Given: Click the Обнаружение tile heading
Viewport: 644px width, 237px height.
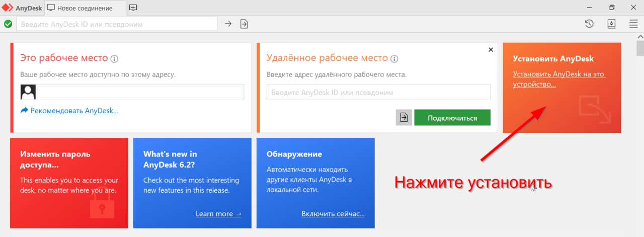Looking at the screenshot, I should tap(294, 154).
